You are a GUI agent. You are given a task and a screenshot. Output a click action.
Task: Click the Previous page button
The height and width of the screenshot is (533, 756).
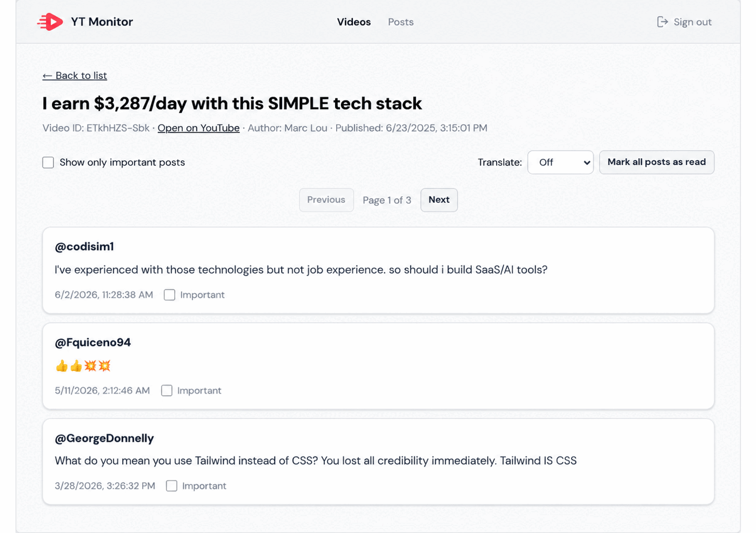tap(326, 200)
